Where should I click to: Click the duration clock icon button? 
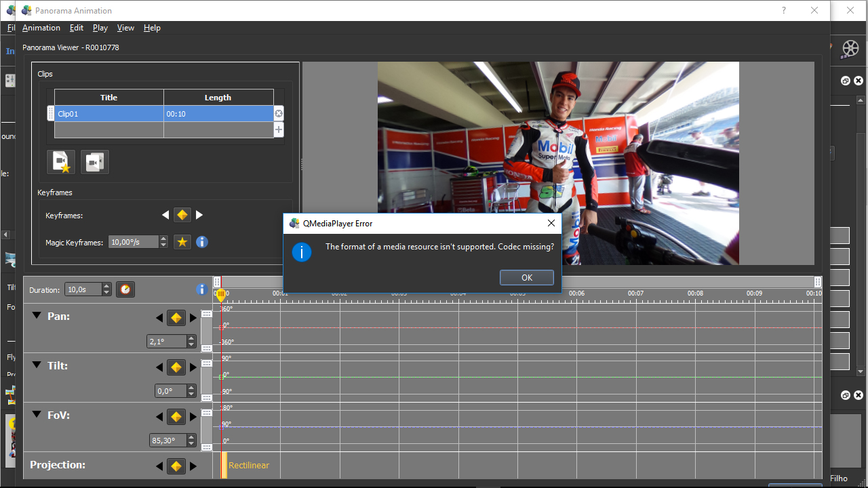(125, 289)
